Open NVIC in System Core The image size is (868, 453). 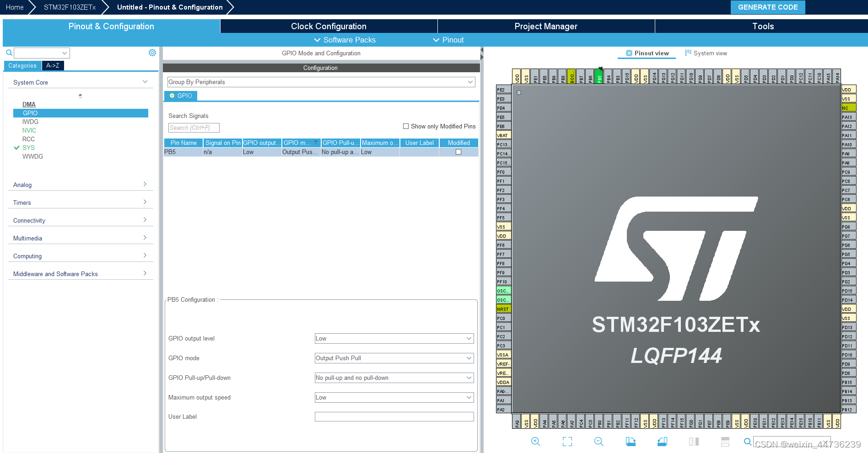[29, 130]
